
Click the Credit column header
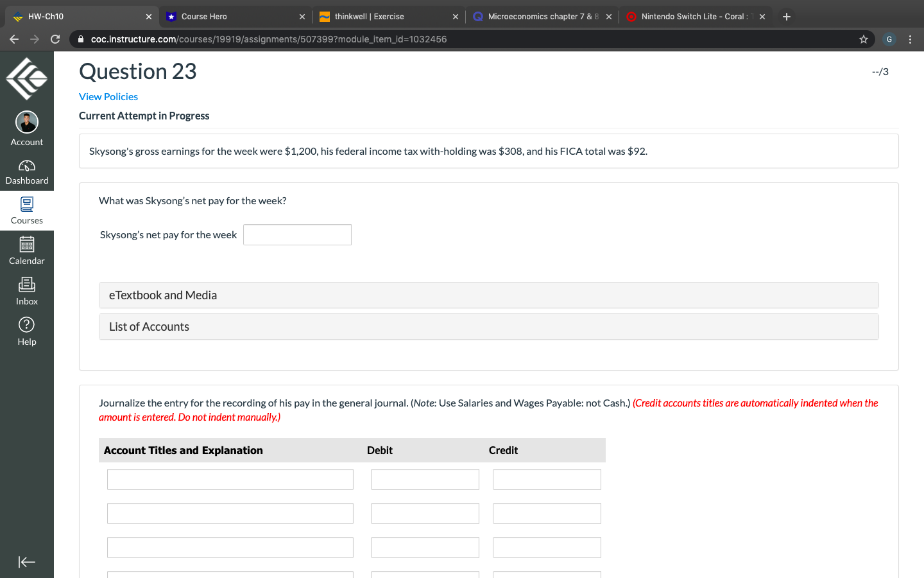click(503, 450)
